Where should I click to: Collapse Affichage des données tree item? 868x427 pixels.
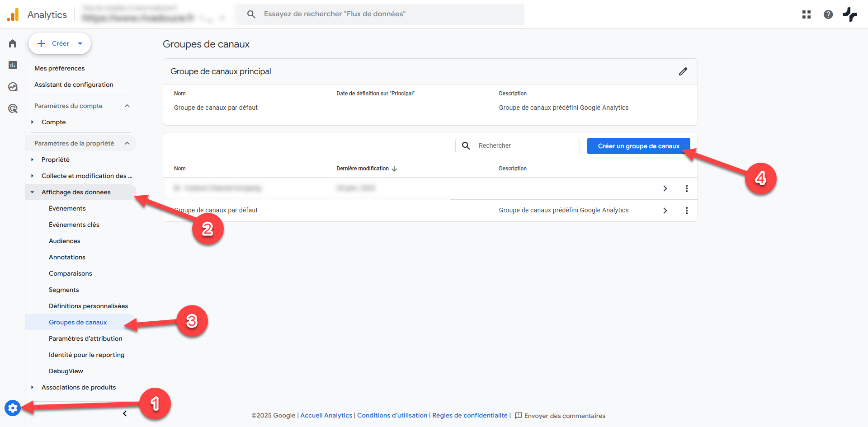click(32, 192)
